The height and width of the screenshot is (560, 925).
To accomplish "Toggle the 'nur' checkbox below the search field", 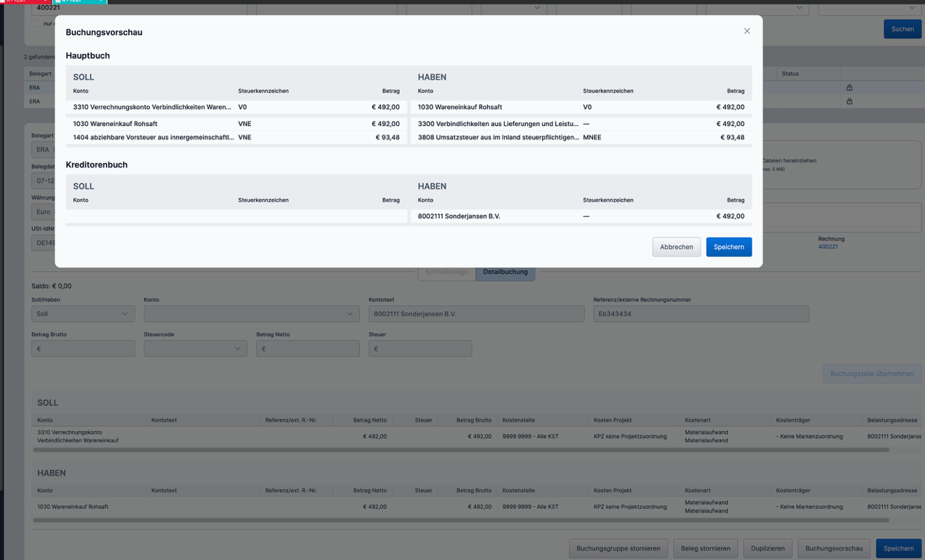I will [x=36, y=24].
